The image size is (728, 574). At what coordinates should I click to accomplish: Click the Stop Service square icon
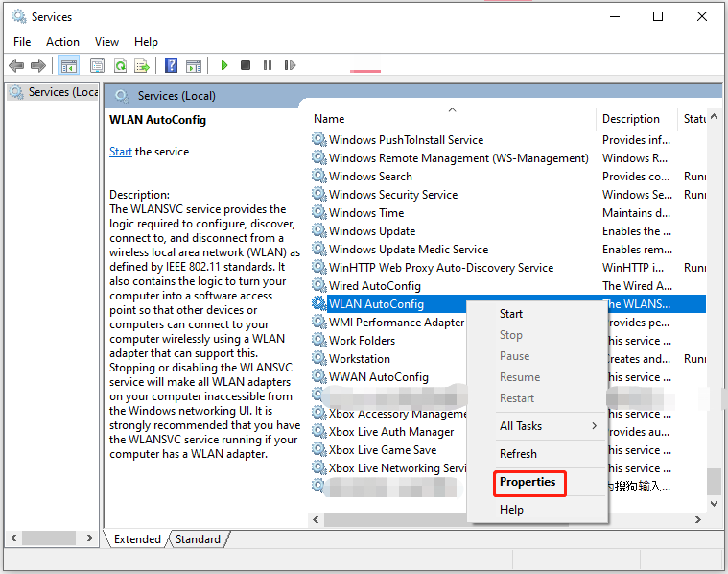tap(246, 65)
